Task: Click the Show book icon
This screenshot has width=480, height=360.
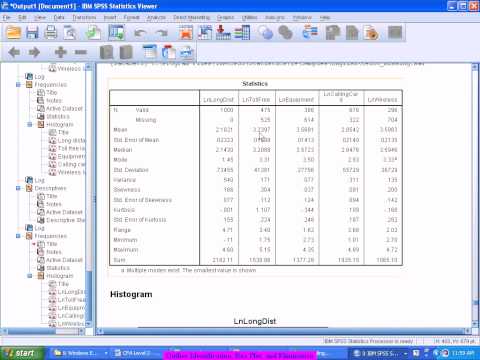Action: click(107, 52)
